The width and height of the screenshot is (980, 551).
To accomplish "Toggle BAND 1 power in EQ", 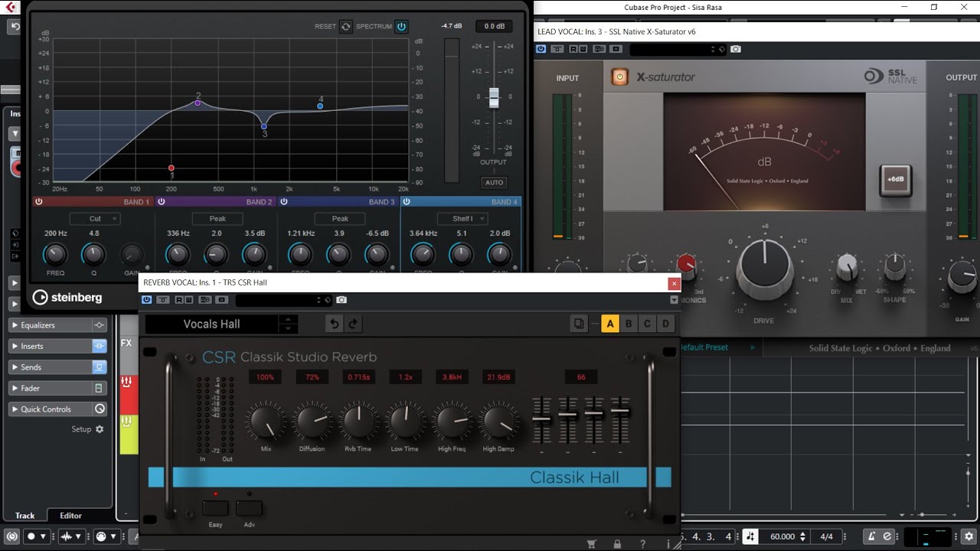I will 38,202.
